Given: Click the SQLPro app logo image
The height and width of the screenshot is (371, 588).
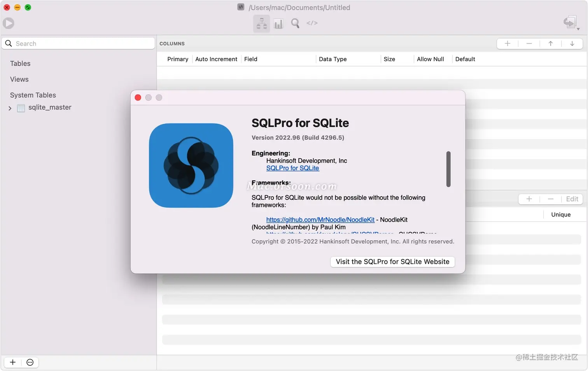Looking at the screenshot, I should [x=191, y=165].
